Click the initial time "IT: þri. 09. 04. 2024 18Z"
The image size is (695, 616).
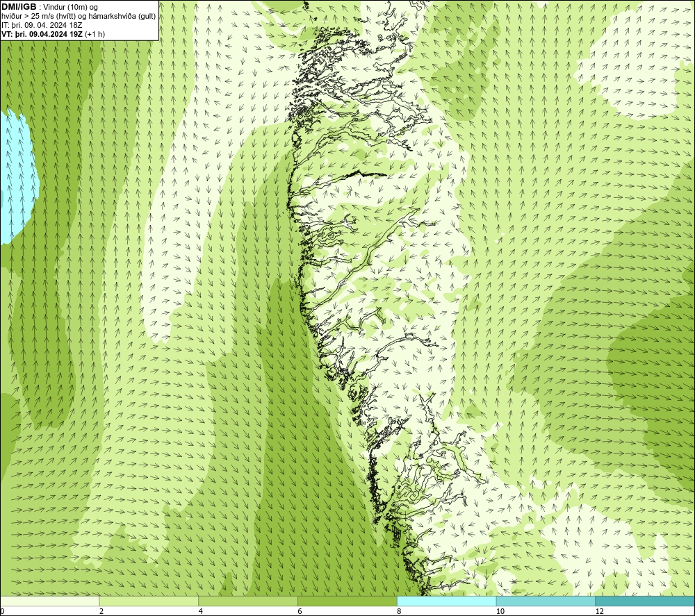tap(42, 25)
